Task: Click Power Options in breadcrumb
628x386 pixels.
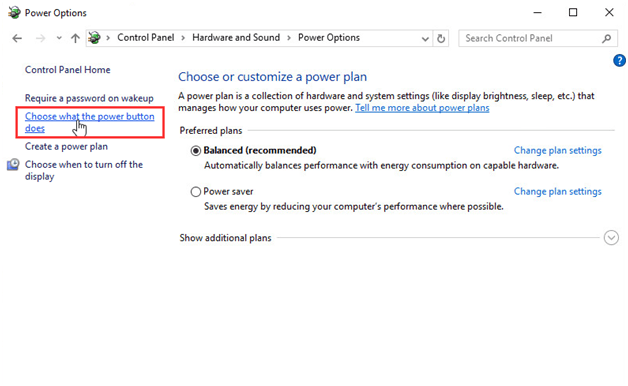Action: [x=329, y=38]
